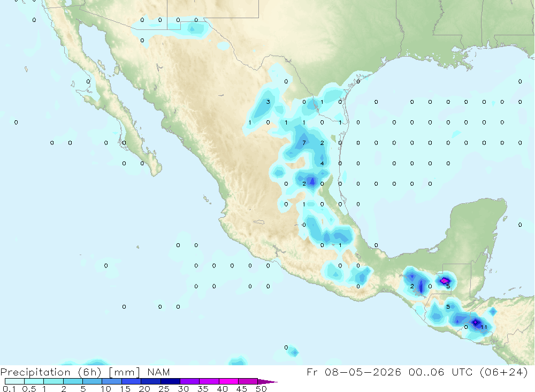Click the '3' precipitation value on the map

pos(268,102)
